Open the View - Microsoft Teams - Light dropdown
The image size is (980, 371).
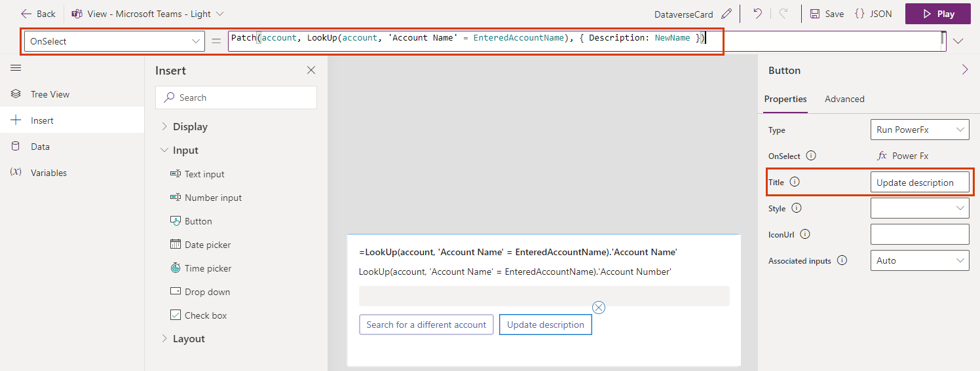click(148, 14)
